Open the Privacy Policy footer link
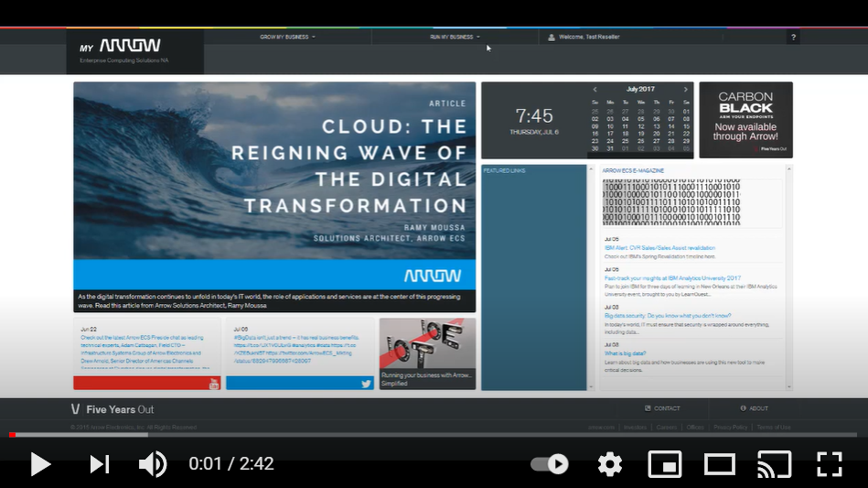868x488 pixels. click(730, 427)
